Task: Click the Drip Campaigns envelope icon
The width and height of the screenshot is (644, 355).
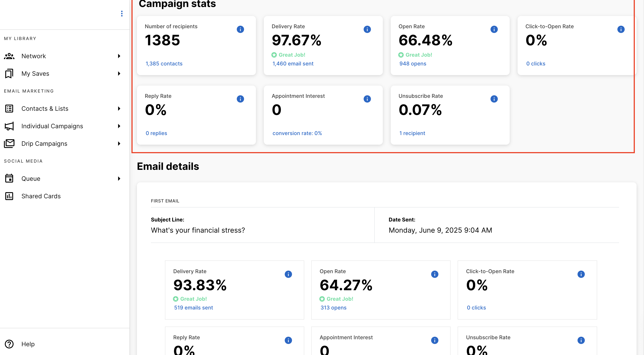Action: (x=9, y=144)
